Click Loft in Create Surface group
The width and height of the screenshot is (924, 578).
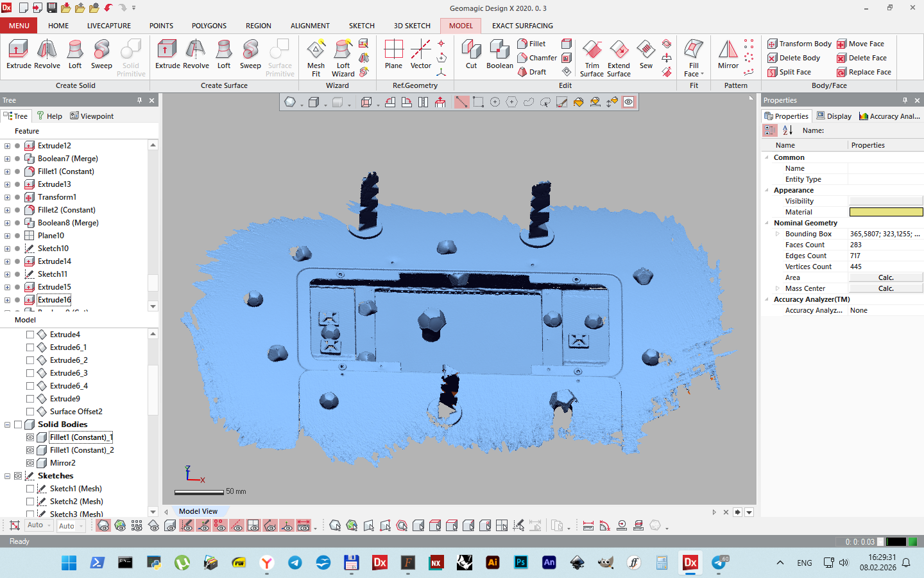pyautogui.click(x=223, y=54)
